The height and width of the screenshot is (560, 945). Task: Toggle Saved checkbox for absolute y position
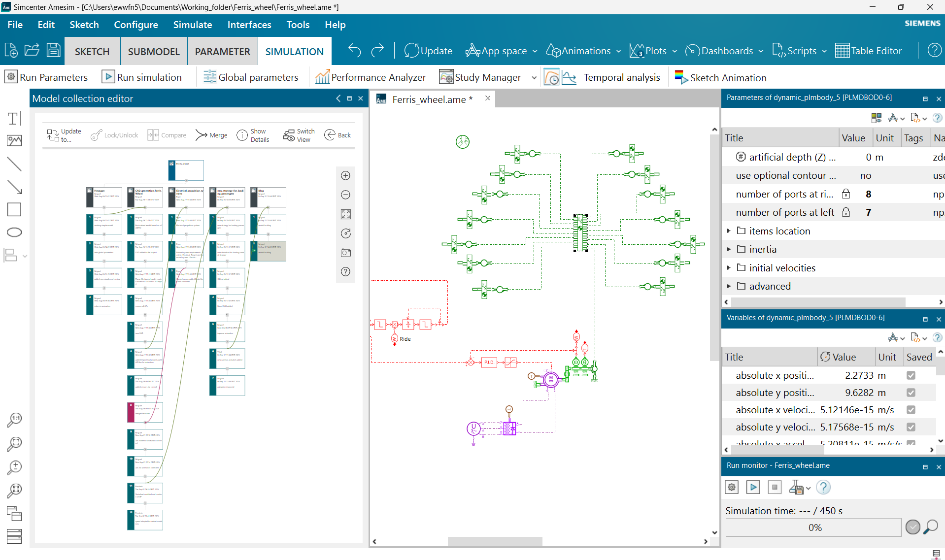coord(911,393)
